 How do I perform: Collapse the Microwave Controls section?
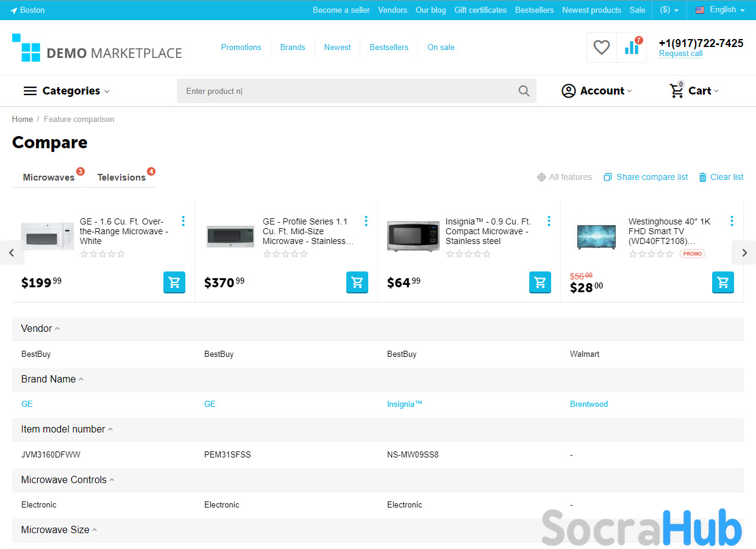click(68, 479)
